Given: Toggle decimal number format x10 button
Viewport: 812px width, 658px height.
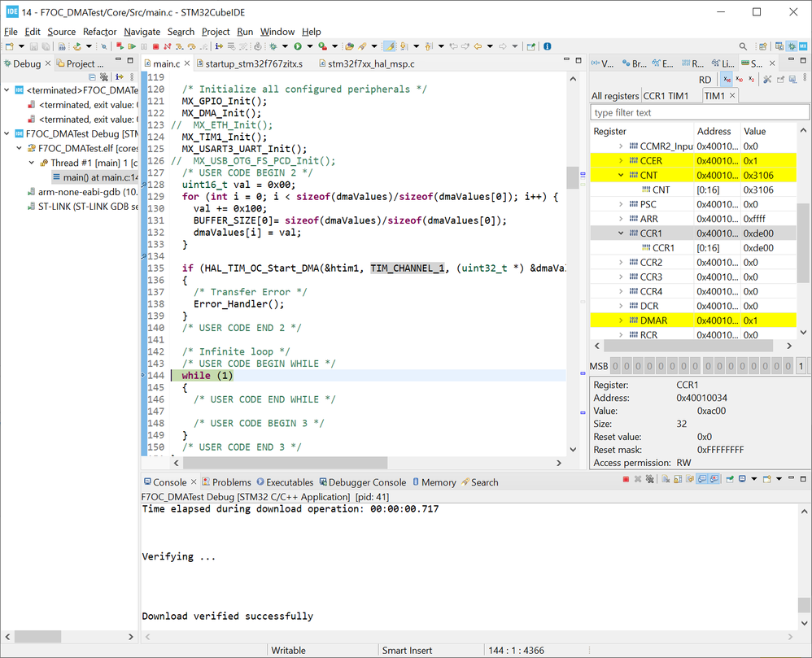Looking at the screenshot, I should click(739, 79).
